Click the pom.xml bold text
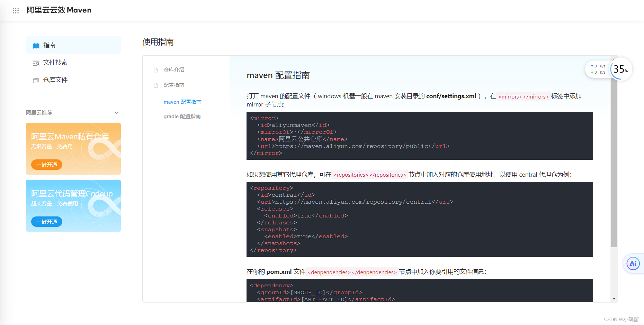The width and height of the screenshot is (644, 325). pos(279,272)
